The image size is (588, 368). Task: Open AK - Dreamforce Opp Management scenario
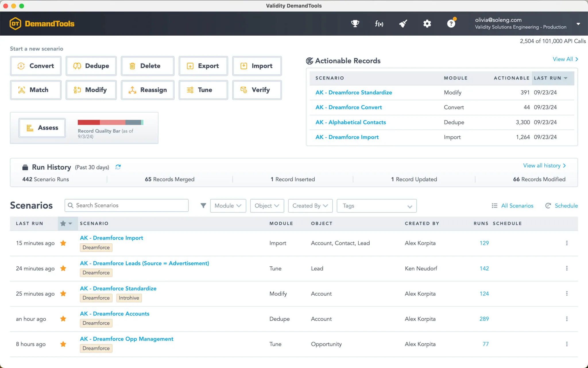coord(127,339)
